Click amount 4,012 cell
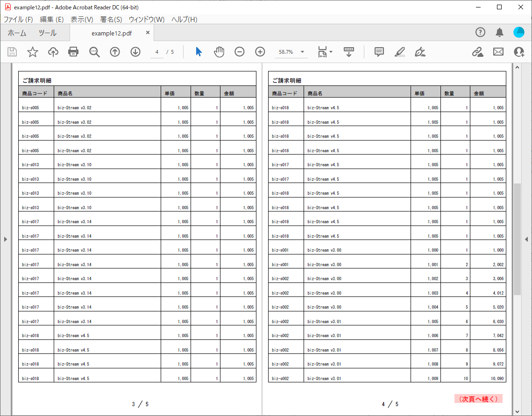This screenshot has width=532, height=416. click(498, 293)
